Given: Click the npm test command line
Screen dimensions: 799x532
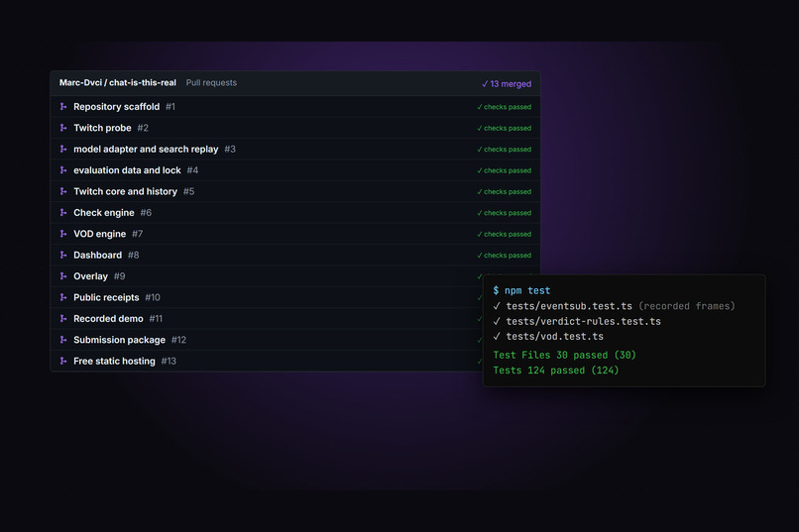Looking at the screenshot, I should coord(521,290).
